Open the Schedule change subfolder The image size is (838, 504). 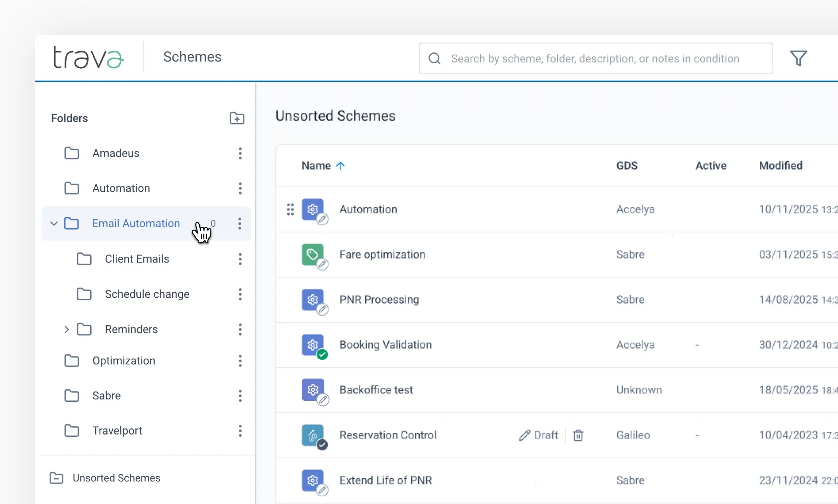tap(147, 294)
